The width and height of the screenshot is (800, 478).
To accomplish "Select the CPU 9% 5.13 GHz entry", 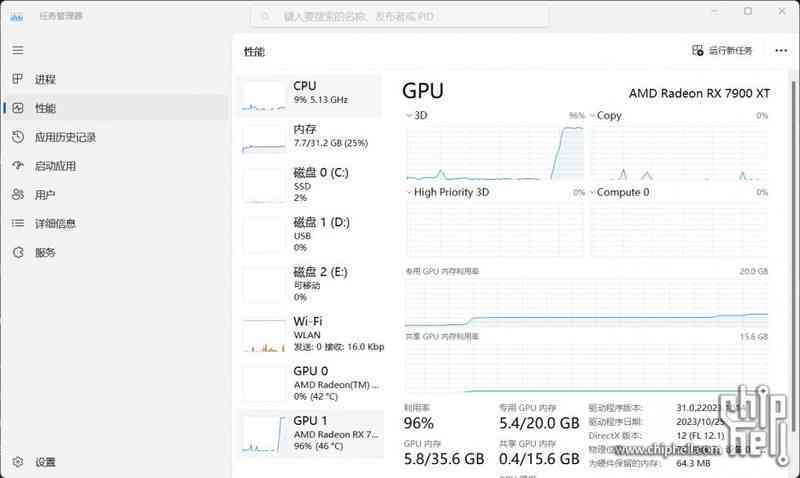I will pos(310,95).
